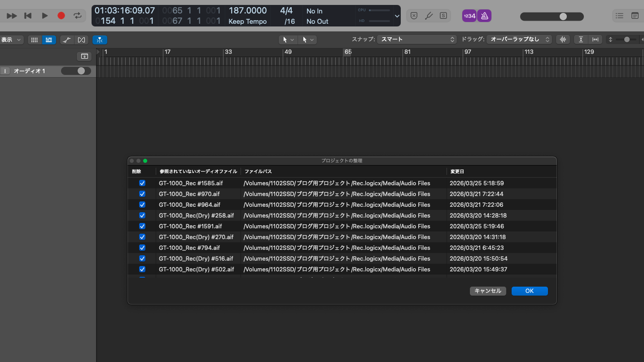Click the キャンセル button
The height and width of the screenshot is (362, 644).
pos(488,291)
